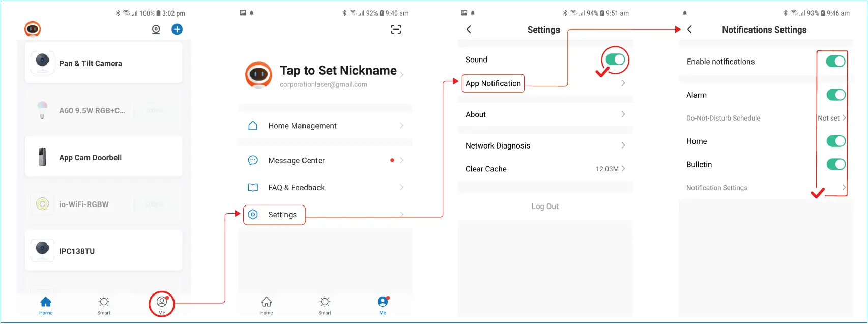Open Do-Not-Disturb Schedule
The width and height of the screenshot is (868, 324).
[x=766, y=118]
